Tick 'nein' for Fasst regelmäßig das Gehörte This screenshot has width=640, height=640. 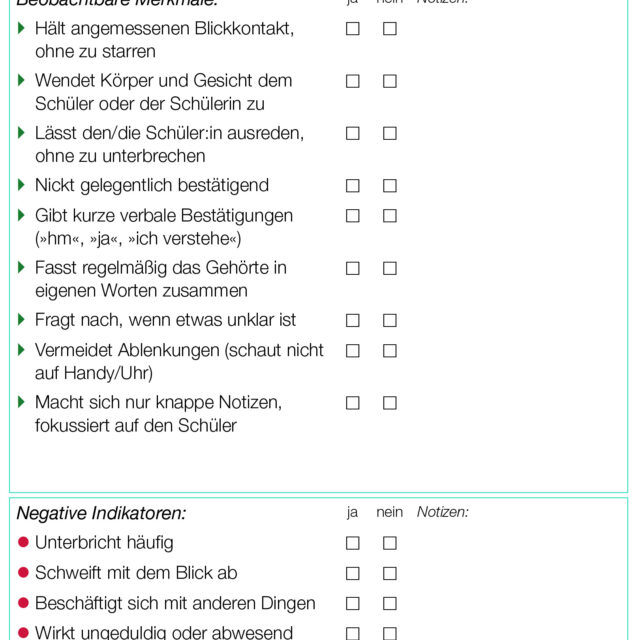(x=390, y=268)
